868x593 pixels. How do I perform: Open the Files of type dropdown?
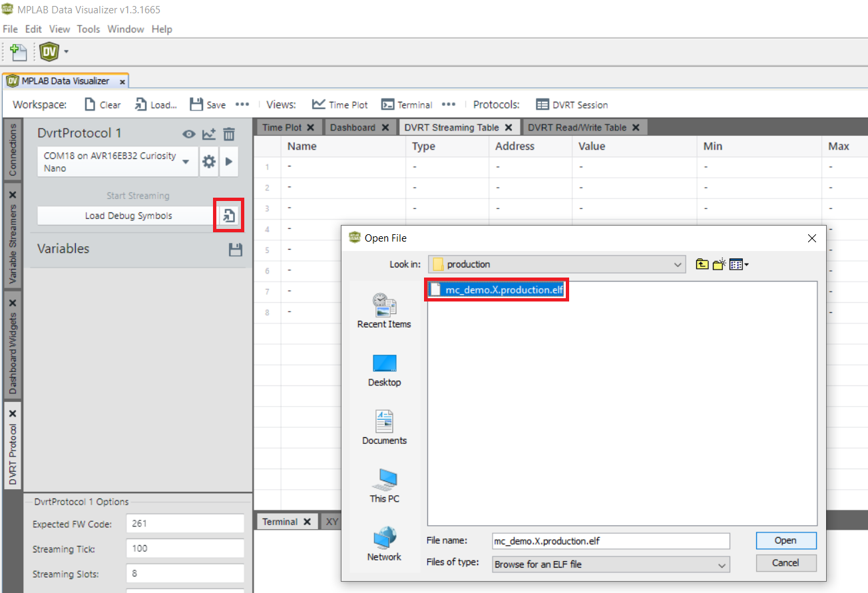(x=610, y=564)
